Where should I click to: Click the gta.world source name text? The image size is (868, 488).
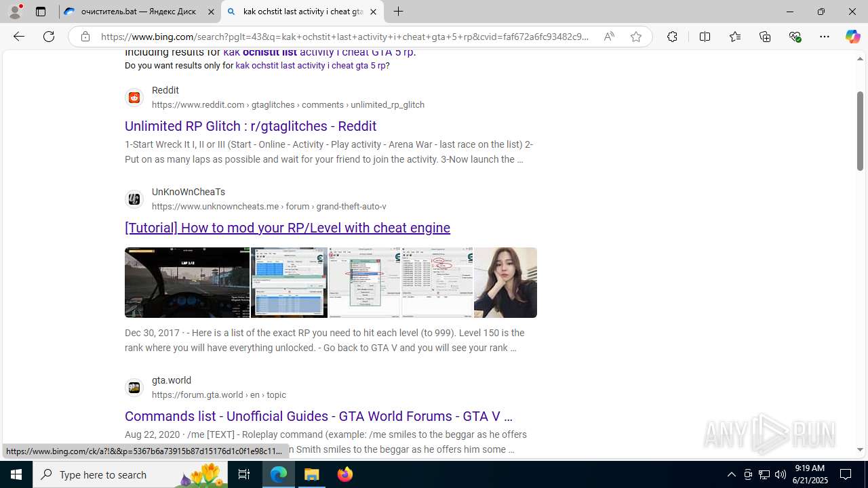tap(172, 380)
